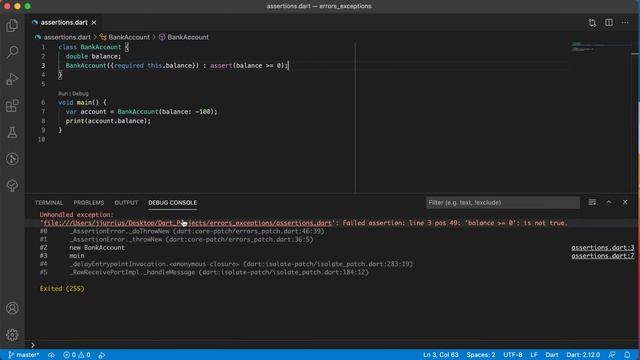Click assertions.dart in the breadcrumb
The height and width of the screenshot is (360, 640).
67,37
